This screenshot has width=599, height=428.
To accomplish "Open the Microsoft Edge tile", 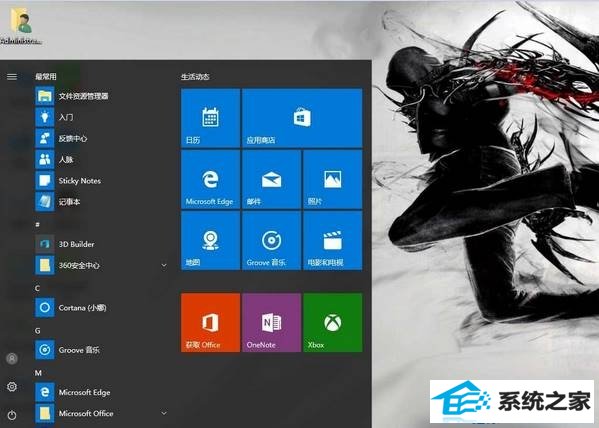I will (210, 179).
